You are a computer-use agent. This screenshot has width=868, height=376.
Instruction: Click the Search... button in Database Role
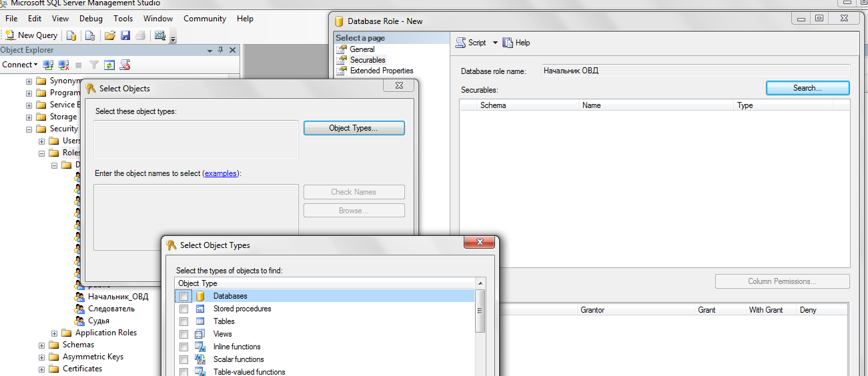[x=807, y=88]
